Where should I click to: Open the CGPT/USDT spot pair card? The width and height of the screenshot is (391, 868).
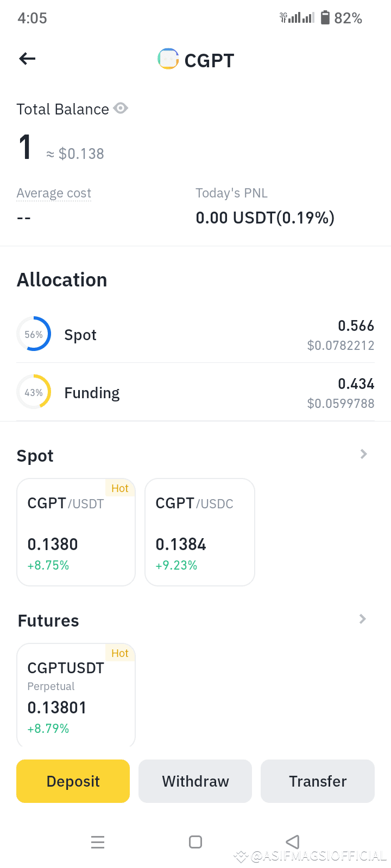76,532
